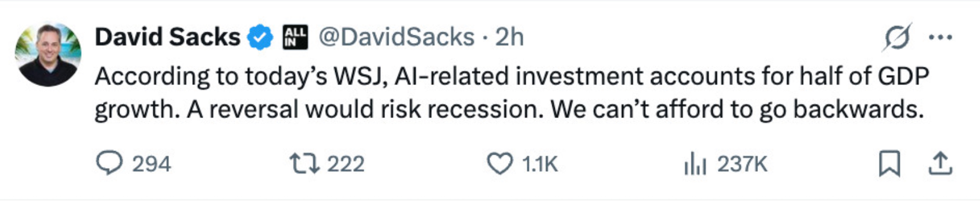The height and width of the screenshot is (201, 980).
Task: Click the 2h timestamp of the tweet
Action: [x=509, y=37]
